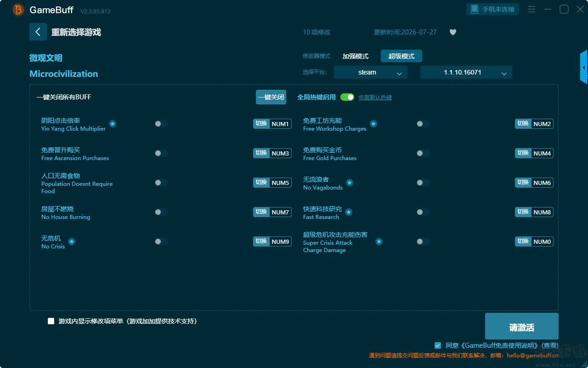Open the (查看) disclaimer link
This screenshot has width=588, height=368.
550,345
